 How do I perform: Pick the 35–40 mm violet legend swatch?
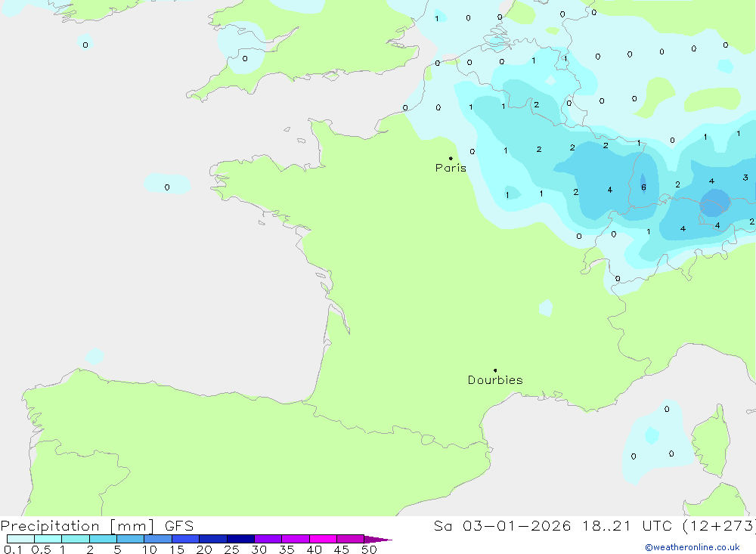296,539
